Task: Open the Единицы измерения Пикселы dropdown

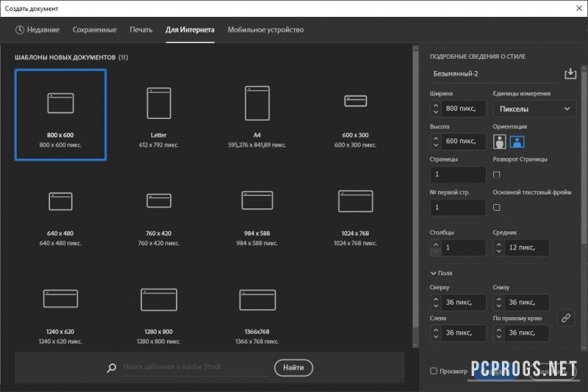Action: pos(534,109)
